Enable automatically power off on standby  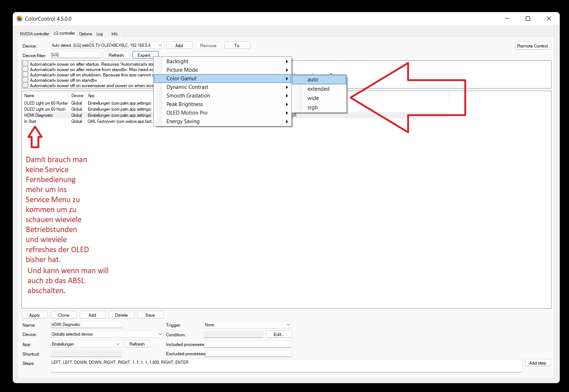pyautogui.click(x=25, y=80)
